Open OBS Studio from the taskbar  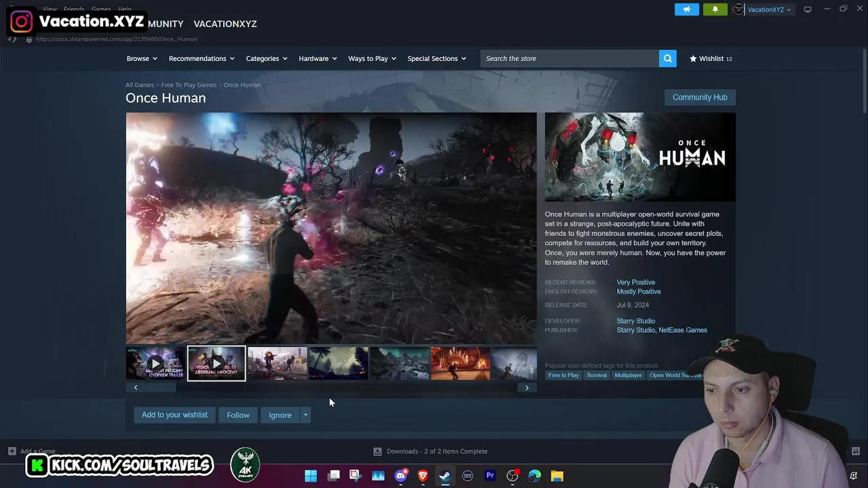pos(512,476)
